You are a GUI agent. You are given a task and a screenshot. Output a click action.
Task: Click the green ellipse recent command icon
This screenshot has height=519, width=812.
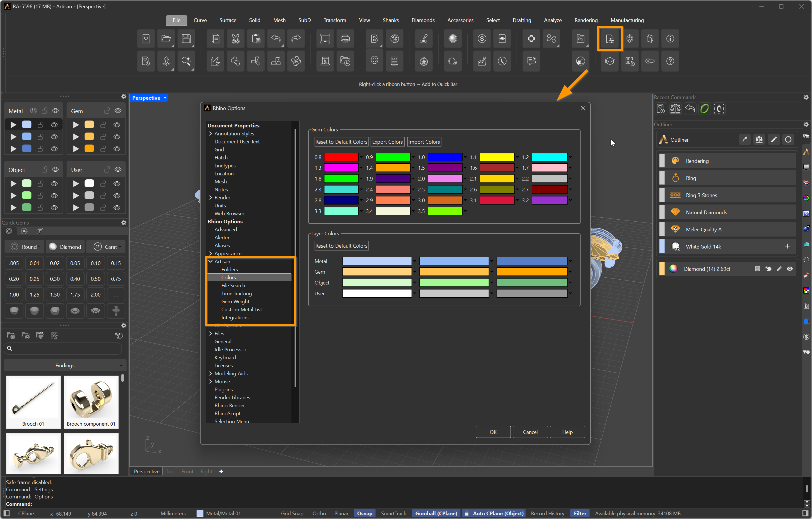click(705, 109)
